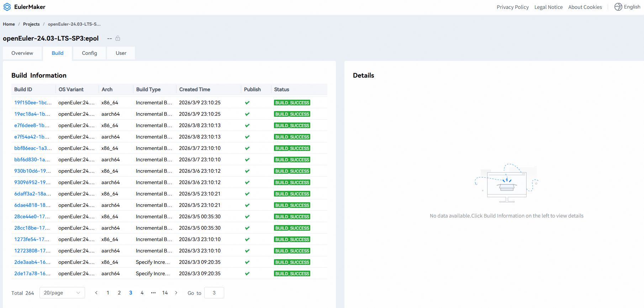Click the Go to page number field
Viewport: 644px width, 308px height.
coord(214,293)
